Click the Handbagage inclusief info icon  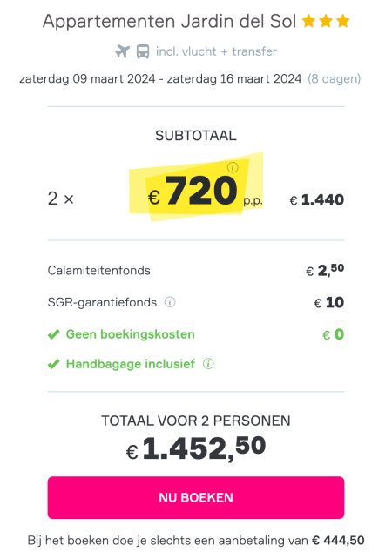coord(208,364)
